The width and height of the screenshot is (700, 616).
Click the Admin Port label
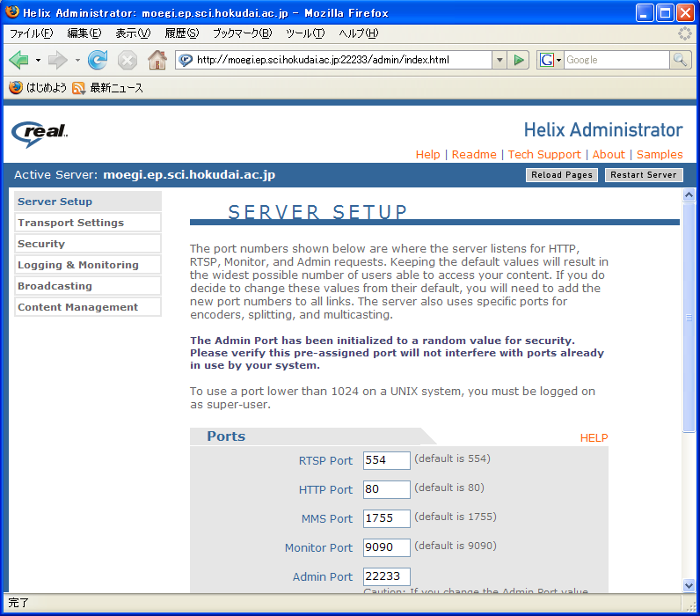323,576
